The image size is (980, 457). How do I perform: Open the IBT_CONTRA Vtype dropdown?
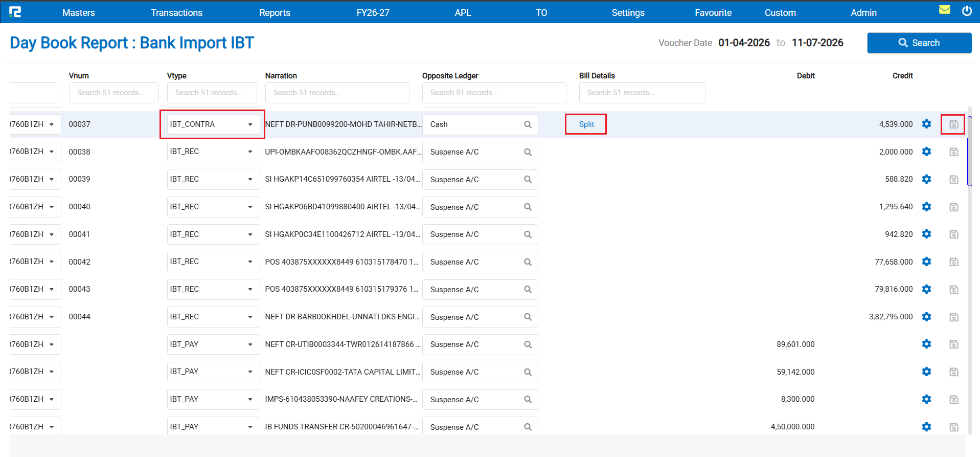pyautogui.click(x=213, y=124)
